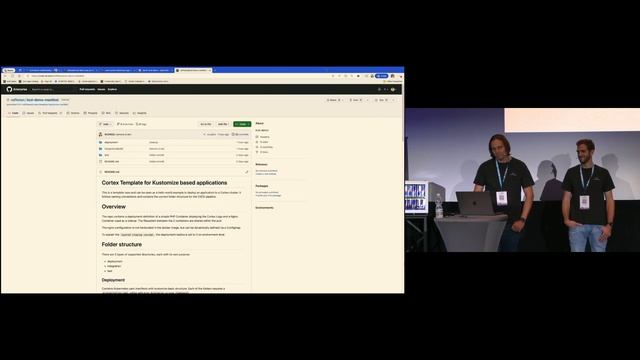Open the watching count in About sidebar

[x=264, y=147]
